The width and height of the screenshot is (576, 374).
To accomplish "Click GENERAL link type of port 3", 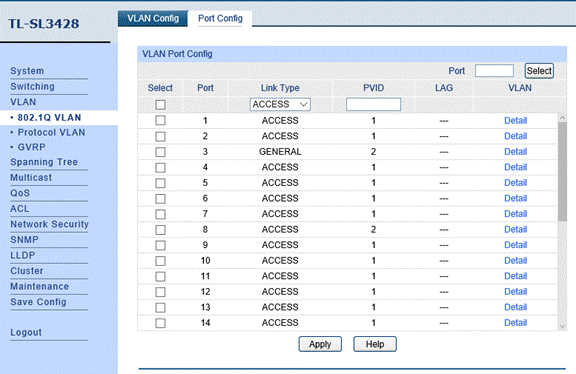I will tap(280, 151).
